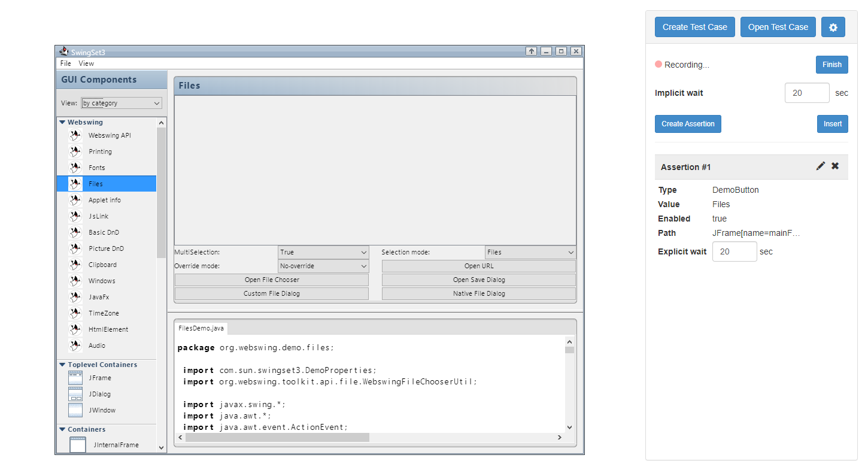Viewport: 868px width, 467px height.
Task: Collapse the Containers category
Action: point(62,429)
